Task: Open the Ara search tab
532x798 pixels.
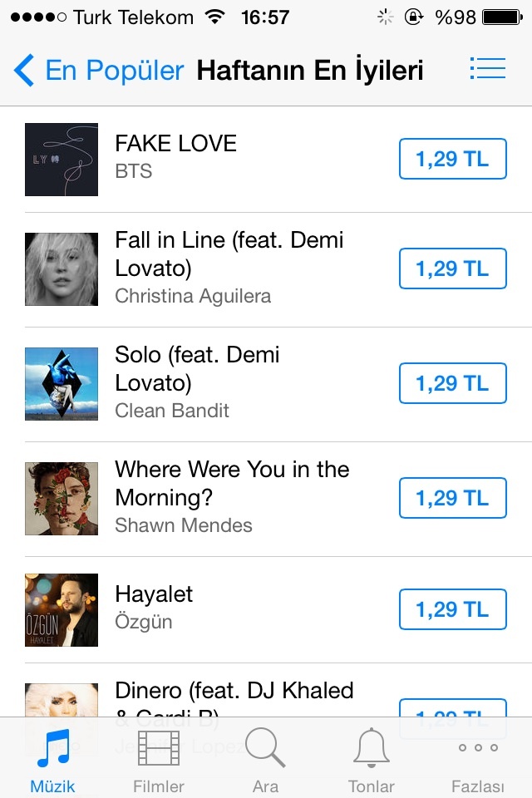Action: [x=265, y=758]
